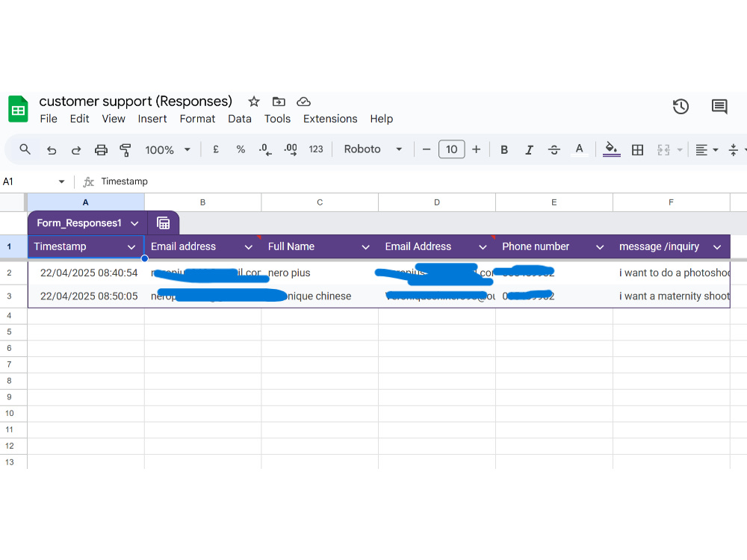The width and height of the screenshot is (747, 560).
Task: Toggle italic formatting
Action: point(529,150)
